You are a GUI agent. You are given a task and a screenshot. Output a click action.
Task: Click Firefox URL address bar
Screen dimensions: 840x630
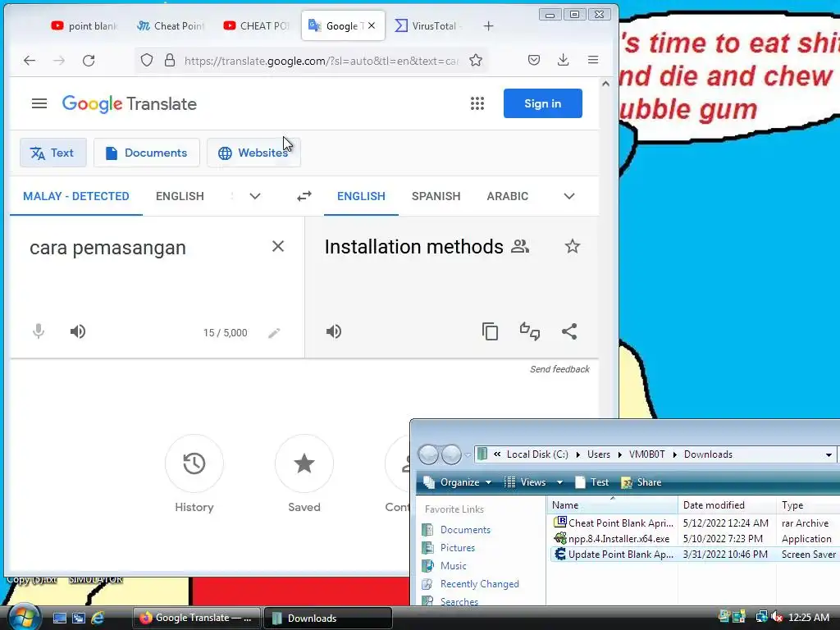pyautogui.click(x=322, y=61)
